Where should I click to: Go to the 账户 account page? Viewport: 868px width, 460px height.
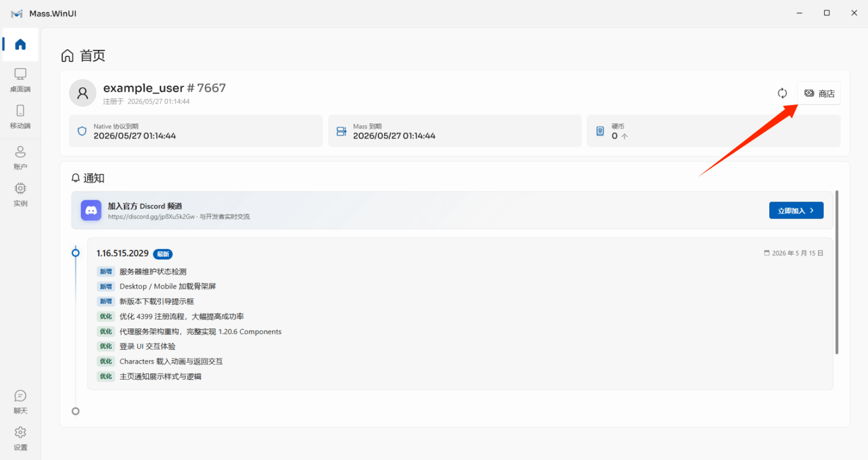click(21, 158)
